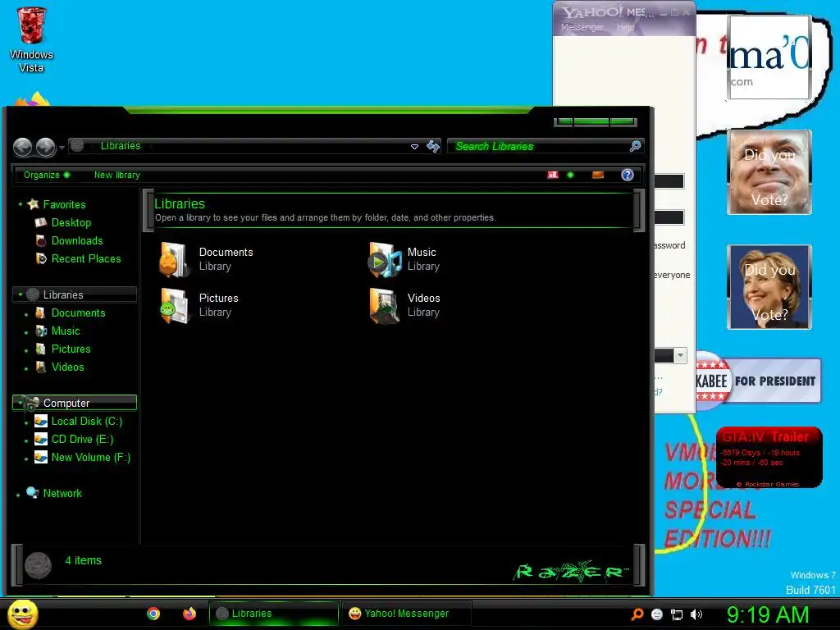
Task: Open Desktop under Favorites
Action: pos(71,222)
